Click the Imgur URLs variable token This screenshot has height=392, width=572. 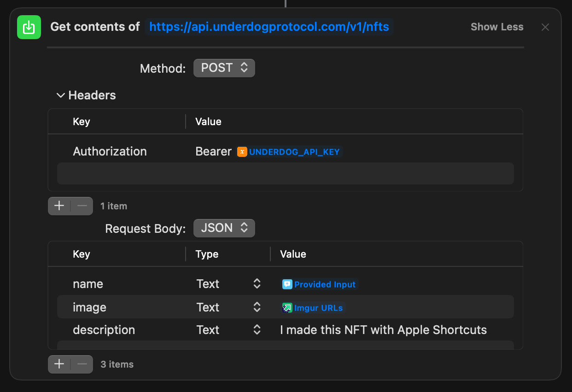313,308
